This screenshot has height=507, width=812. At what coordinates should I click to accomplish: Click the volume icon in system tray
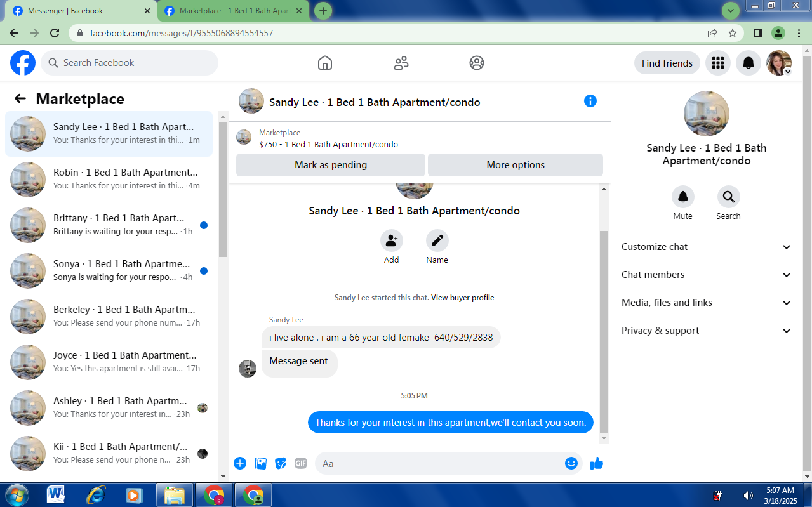click(749, 496)
